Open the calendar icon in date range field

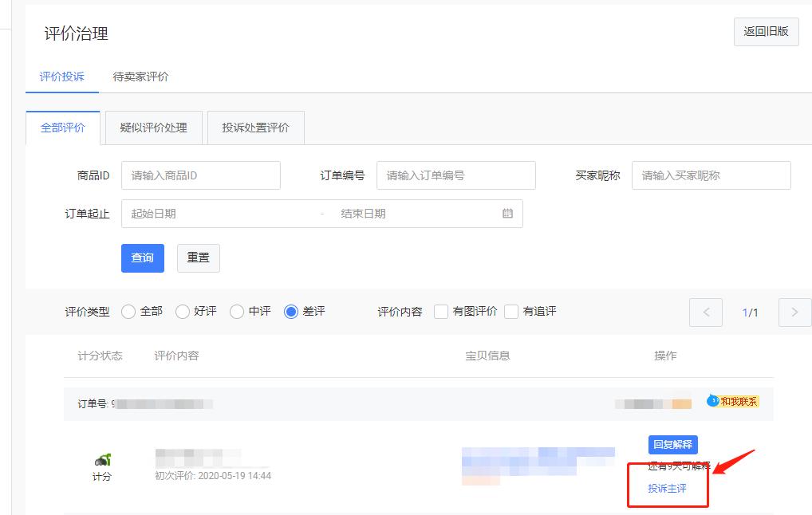pos(508,213)
